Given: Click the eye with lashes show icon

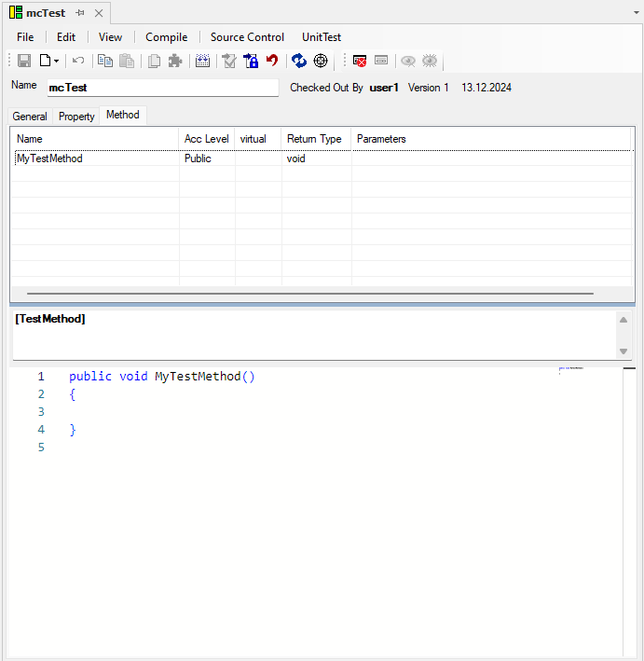Looking at the screenshot, I should [430, 61].
